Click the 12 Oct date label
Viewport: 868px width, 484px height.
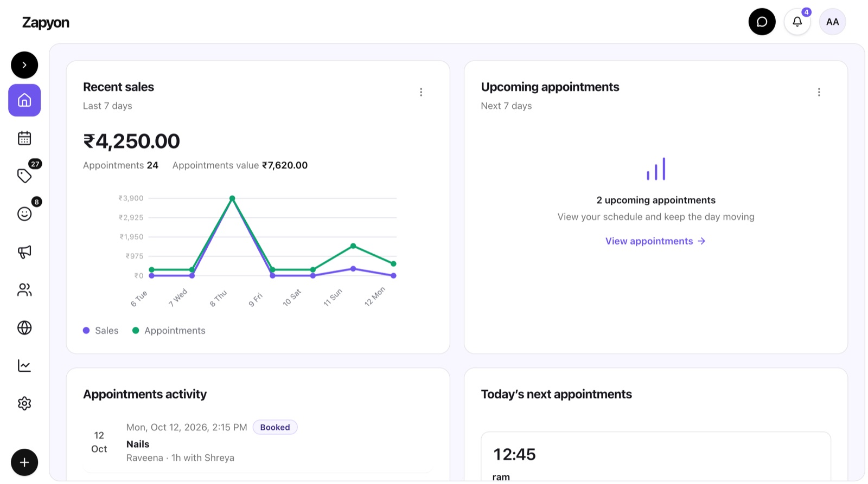[99, 442]
